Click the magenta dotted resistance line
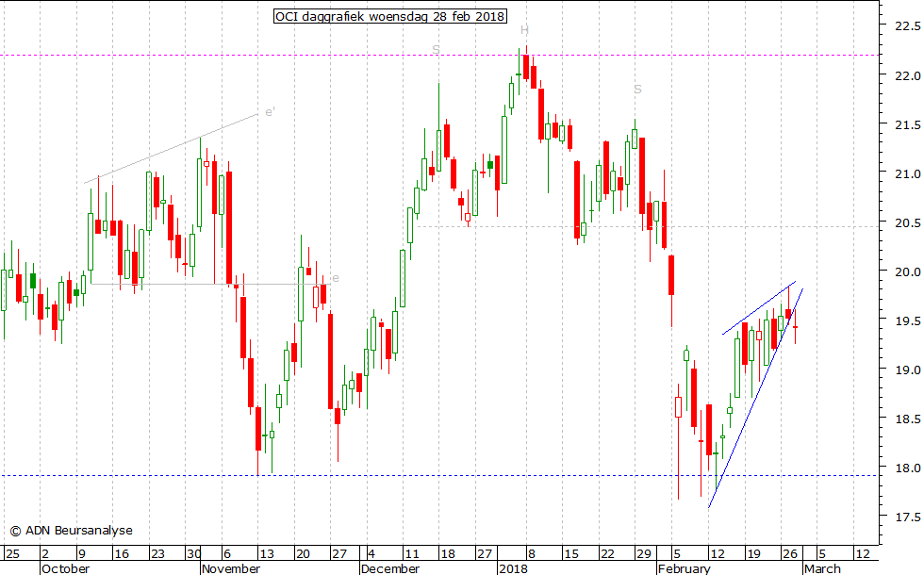Viewport: 924px width, 575px height. [439, 56]
